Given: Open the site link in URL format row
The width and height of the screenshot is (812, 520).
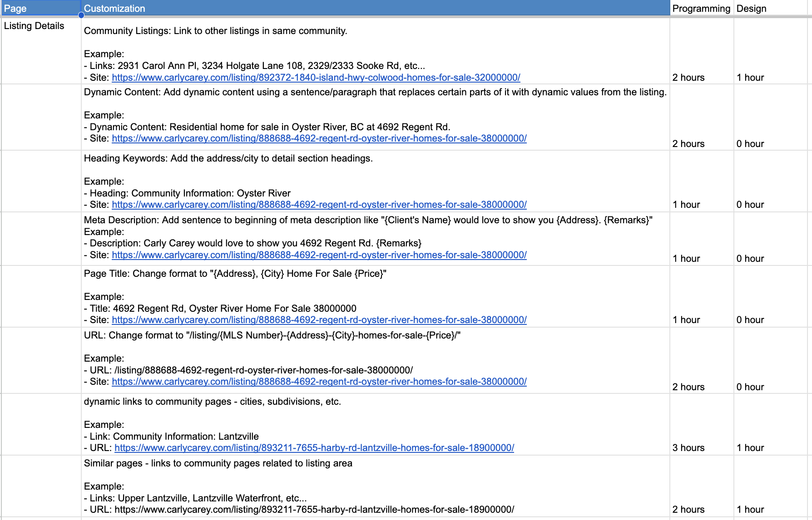Looking at the screenshot, I should click(319, 382).
